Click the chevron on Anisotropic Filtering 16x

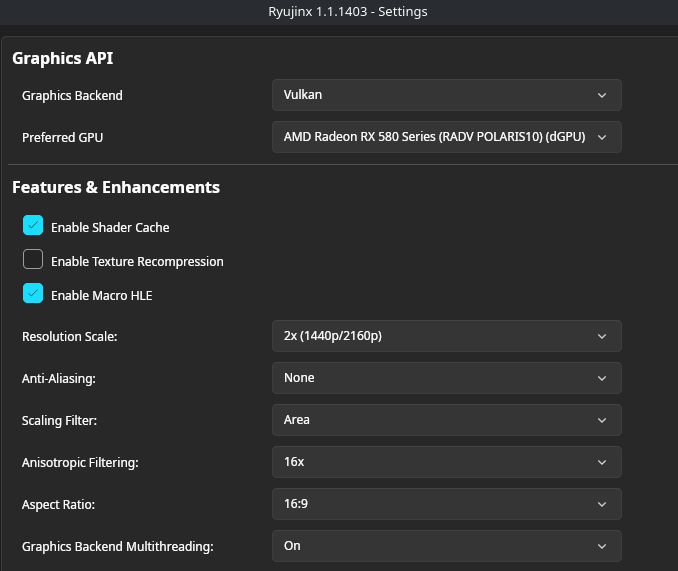coord(601,462)
